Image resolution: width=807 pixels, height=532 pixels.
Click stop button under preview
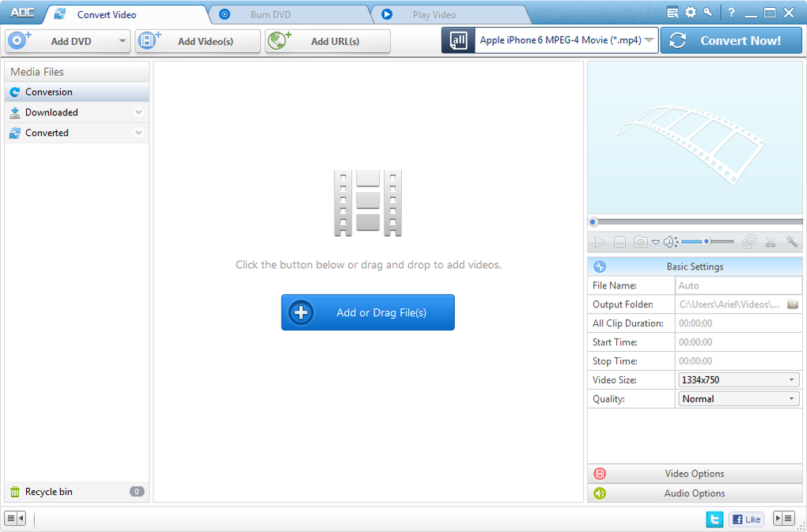click(619, 242)
